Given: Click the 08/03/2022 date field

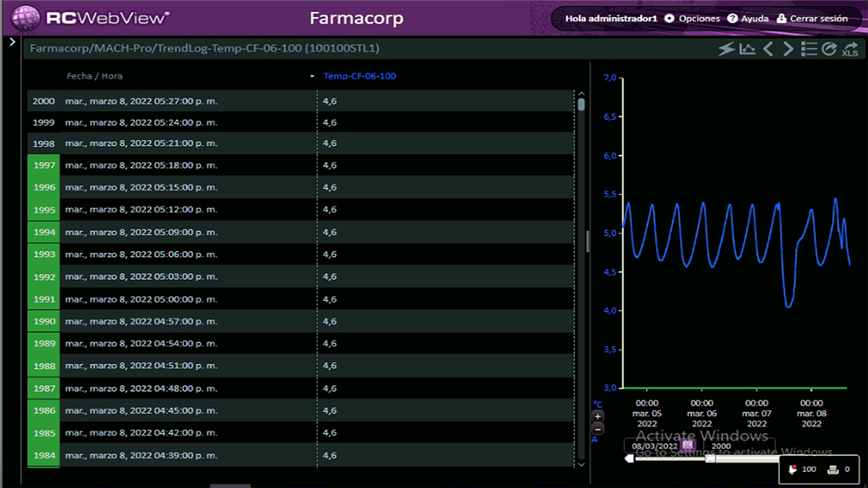Looking at the screenshot, I should (x=654, y=446).
